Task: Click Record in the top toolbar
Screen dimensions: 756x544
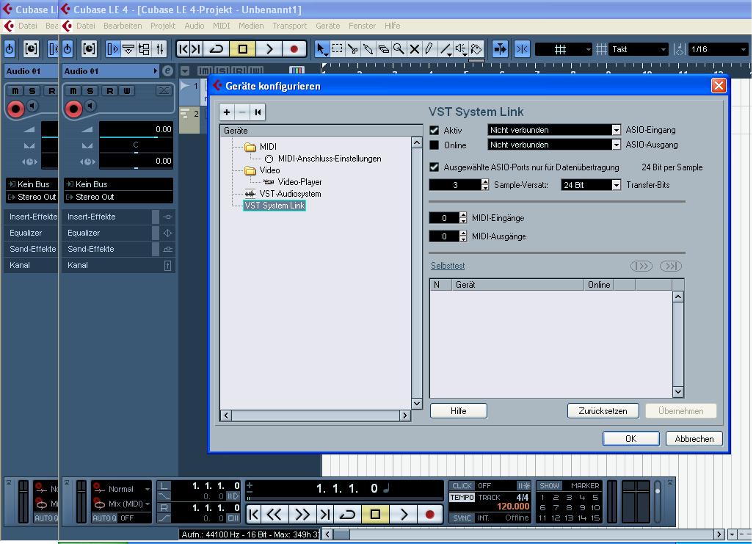Action: [x=294, y=48]
